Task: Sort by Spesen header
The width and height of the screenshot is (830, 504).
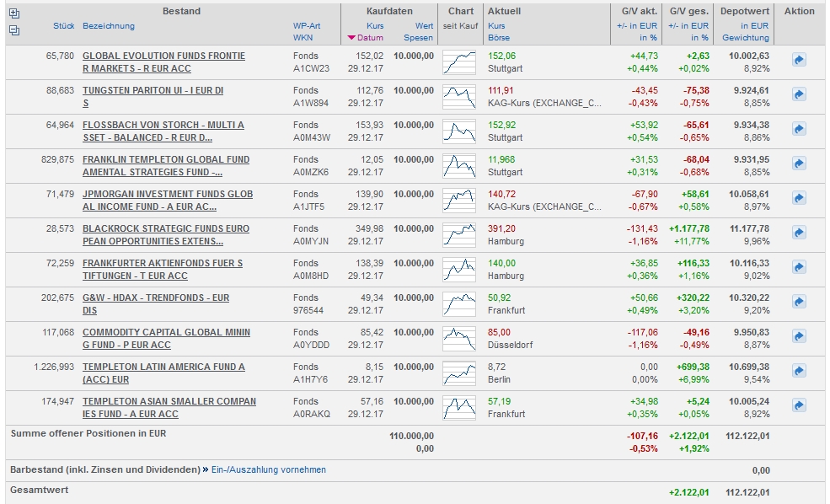Action: tap(418, 38)
